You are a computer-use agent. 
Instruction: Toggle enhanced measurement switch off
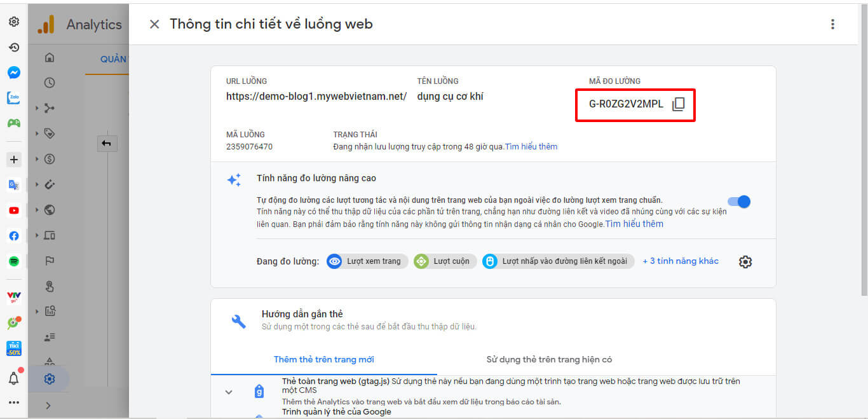[739, 202]
